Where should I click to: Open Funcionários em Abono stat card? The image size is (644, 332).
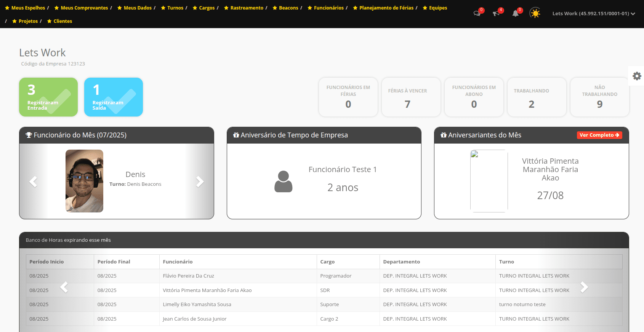click(474, 97)
